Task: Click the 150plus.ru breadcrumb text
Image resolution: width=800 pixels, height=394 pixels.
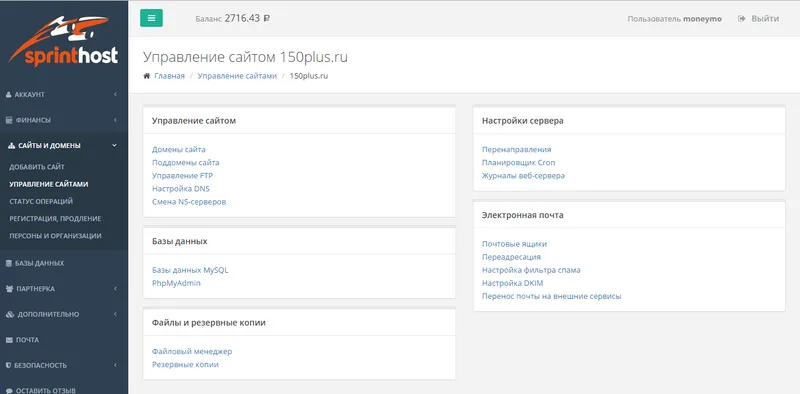Action: pyautogui.click(x=309, y=76)
